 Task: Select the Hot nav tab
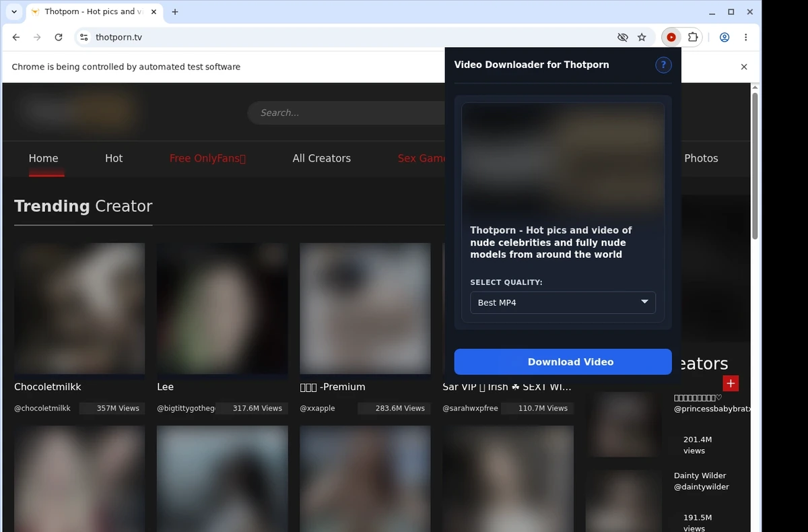(114, 158)
